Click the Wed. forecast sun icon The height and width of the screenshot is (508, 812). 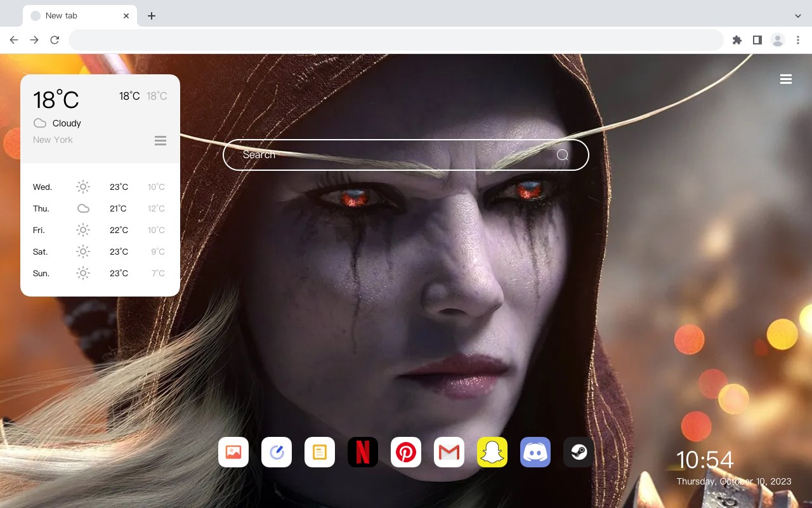coord(83,187)
